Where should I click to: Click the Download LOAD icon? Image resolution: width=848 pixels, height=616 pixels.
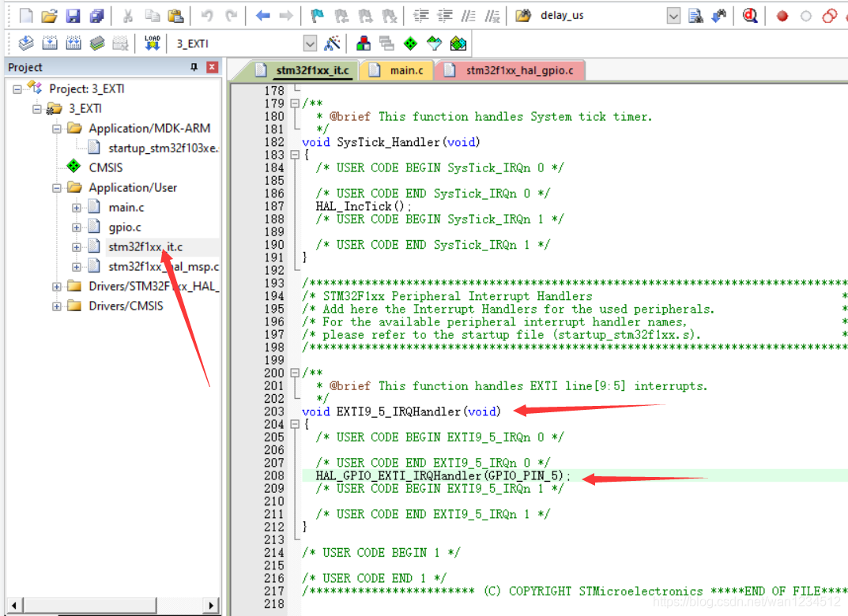pos(153,43)
